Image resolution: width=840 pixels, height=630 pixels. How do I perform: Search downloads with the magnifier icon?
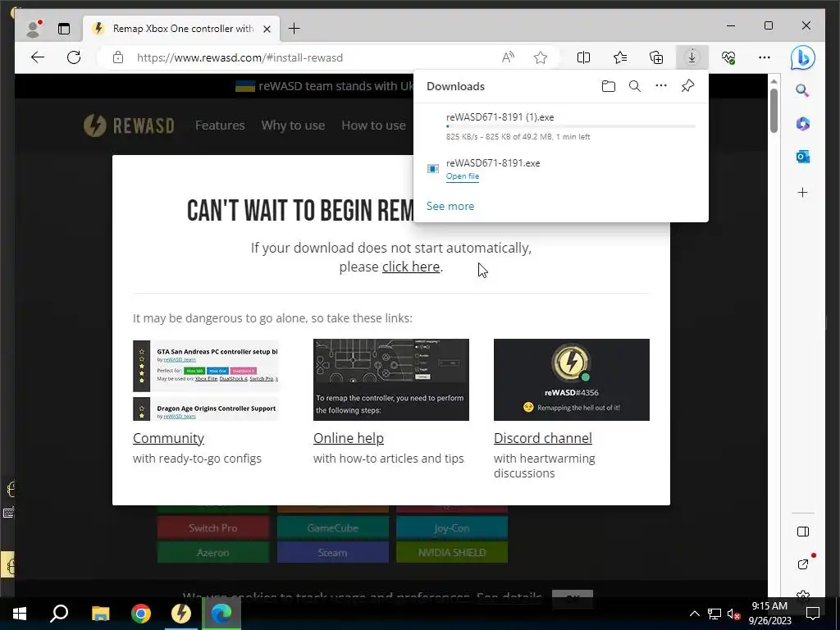(635, 86)
